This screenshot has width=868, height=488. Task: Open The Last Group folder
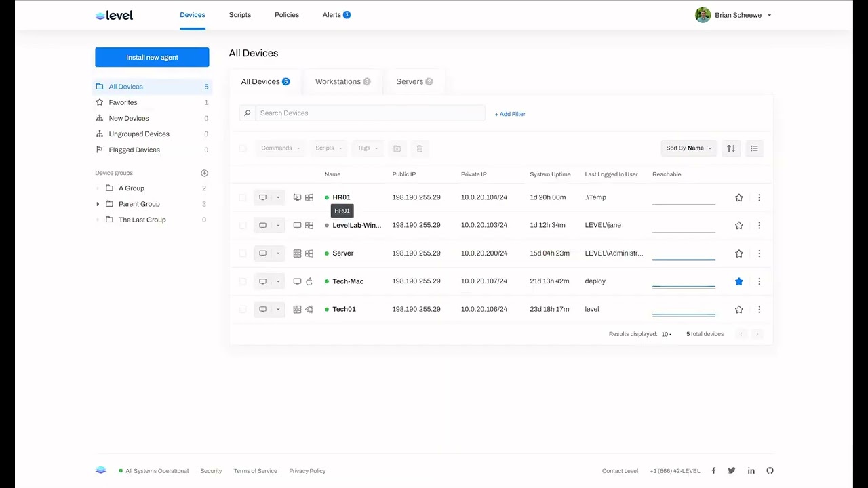(142, 220)
